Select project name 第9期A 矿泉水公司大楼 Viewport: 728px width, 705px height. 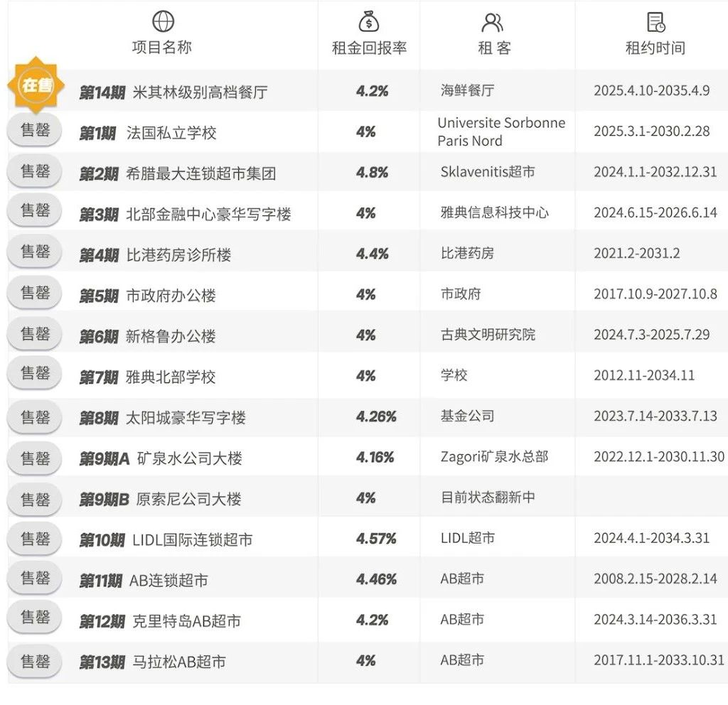pyautogui.click(x=161, y=458)
